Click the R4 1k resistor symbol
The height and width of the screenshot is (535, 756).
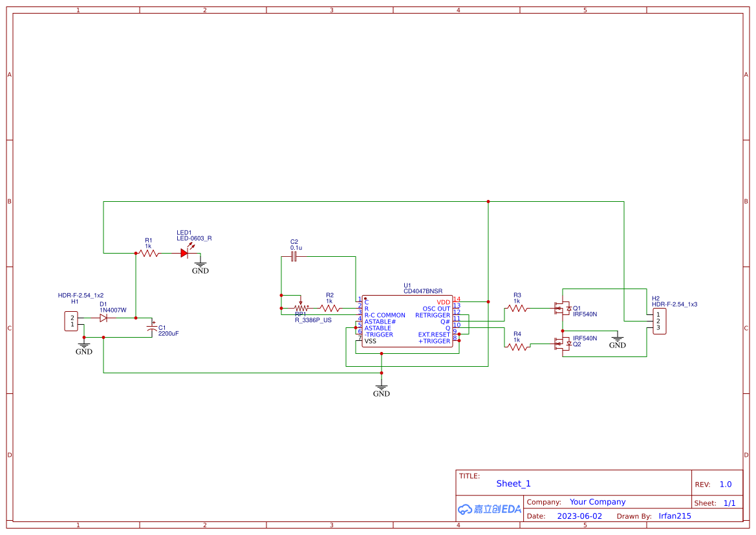tap(517, 347)
